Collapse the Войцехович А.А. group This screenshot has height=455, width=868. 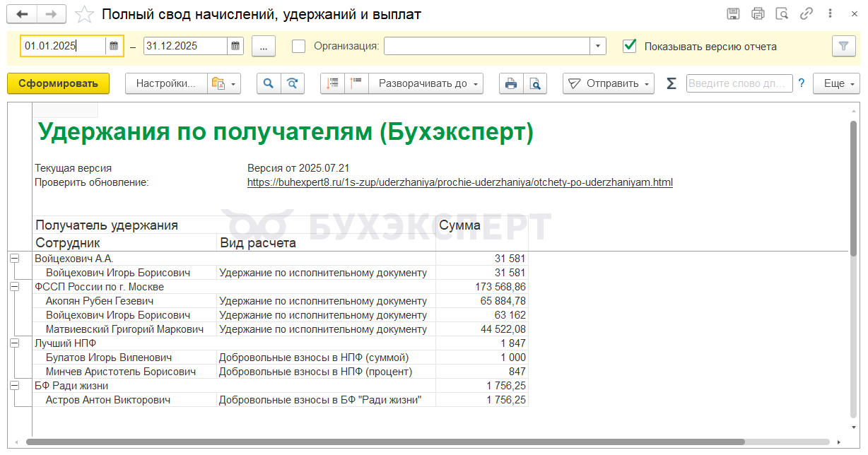[x=14, y=259]
